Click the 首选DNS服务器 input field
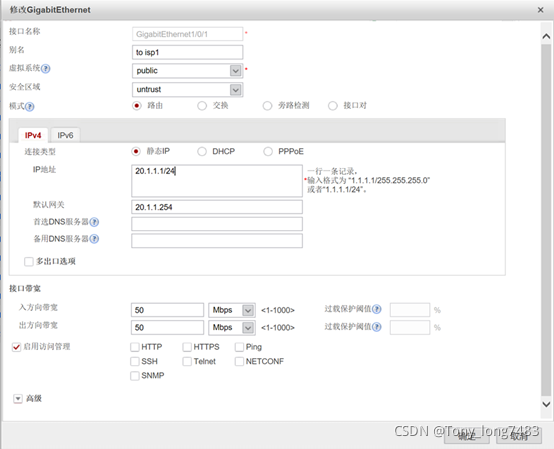554x449 pixels. pos(217,224)
